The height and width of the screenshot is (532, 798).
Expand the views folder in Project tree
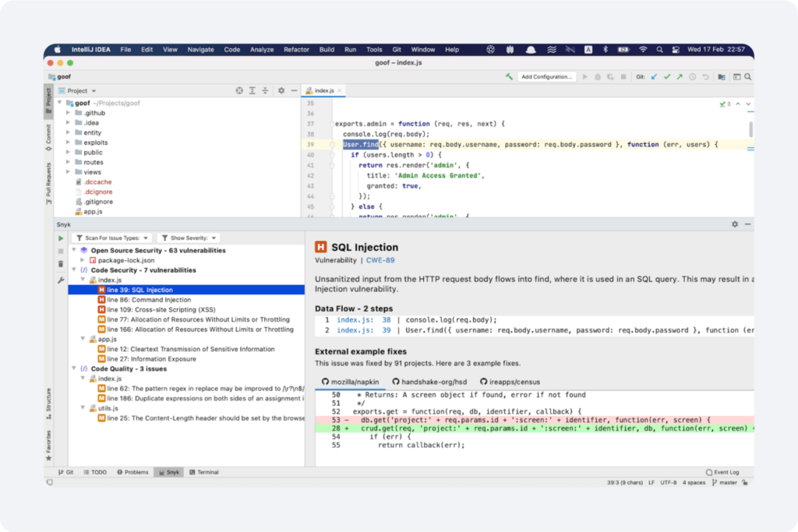[x=69, y=172]
